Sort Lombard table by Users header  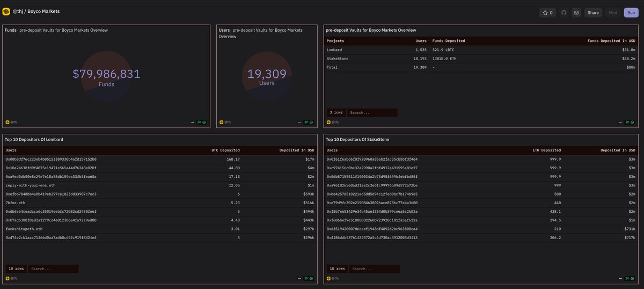[x=11, y=150]
